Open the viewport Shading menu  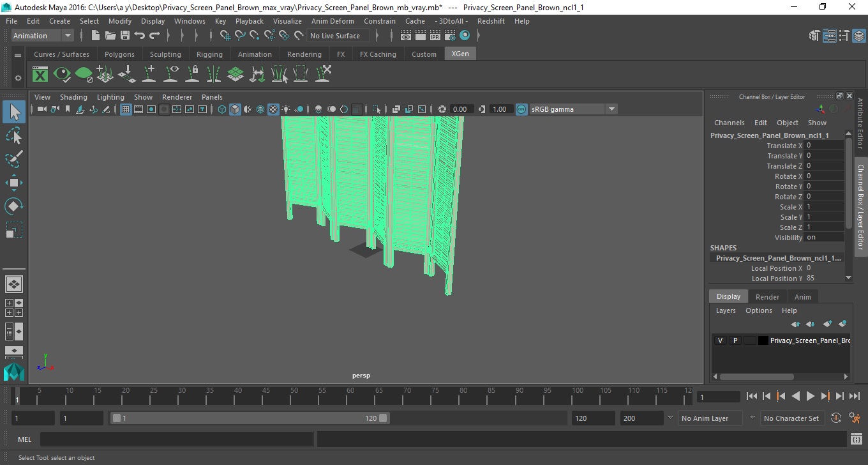click(73, 97)
